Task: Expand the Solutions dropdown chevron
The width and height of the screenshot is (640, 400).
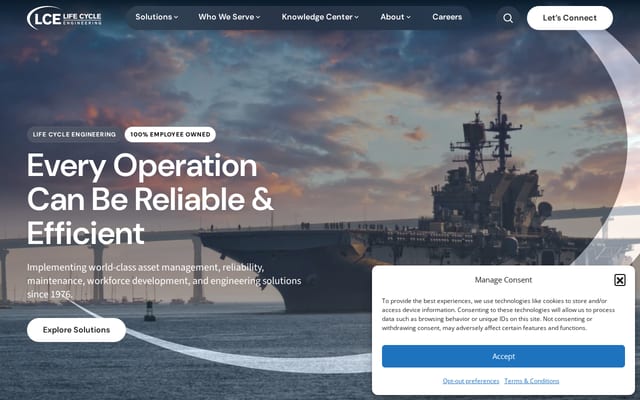Action: click(176, 17)
